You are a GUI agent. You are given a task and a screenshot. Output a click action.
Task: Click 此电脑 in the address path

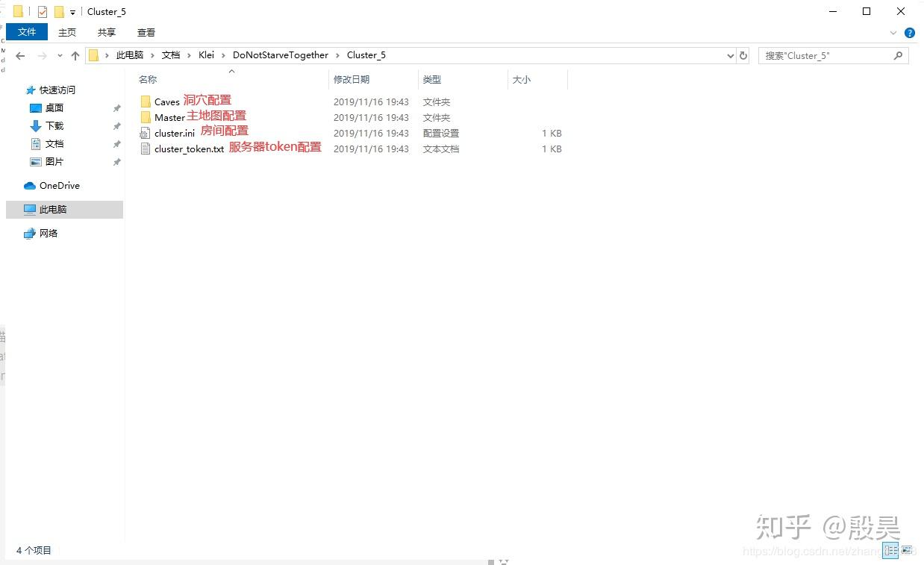tap(130, 55)
